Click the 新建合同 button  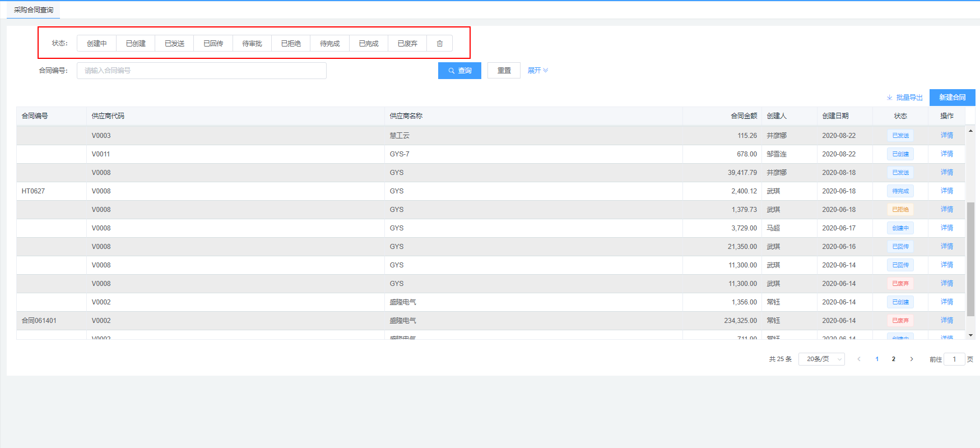click(x=952, y=98)
